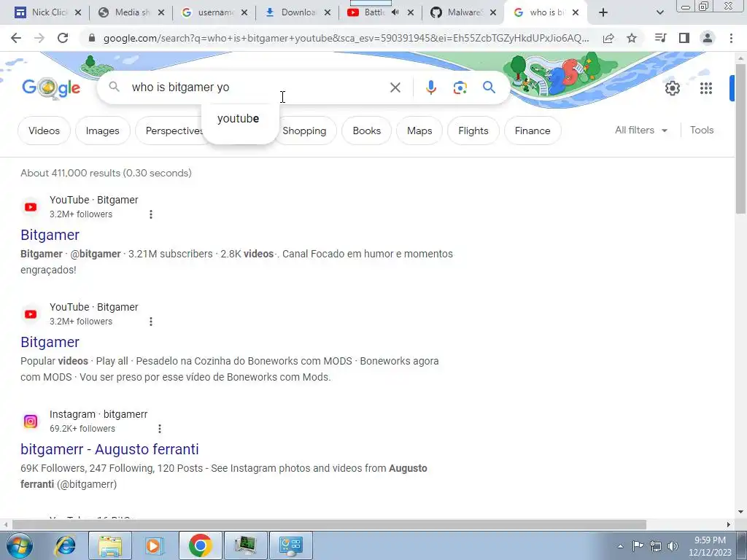Select the youtube autocomplete suggestion
747x560 pixels.
click(x=239, y=119)
